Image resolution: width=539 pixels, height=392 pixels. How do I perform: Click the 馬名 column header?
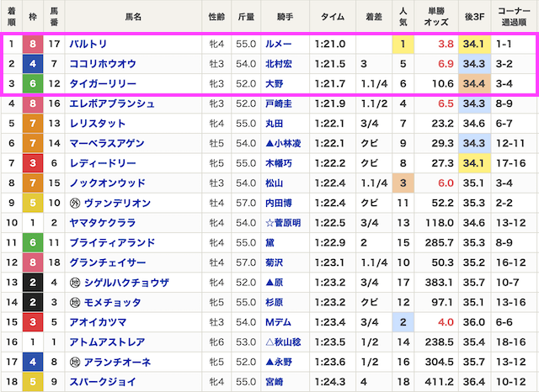(133, 17)
